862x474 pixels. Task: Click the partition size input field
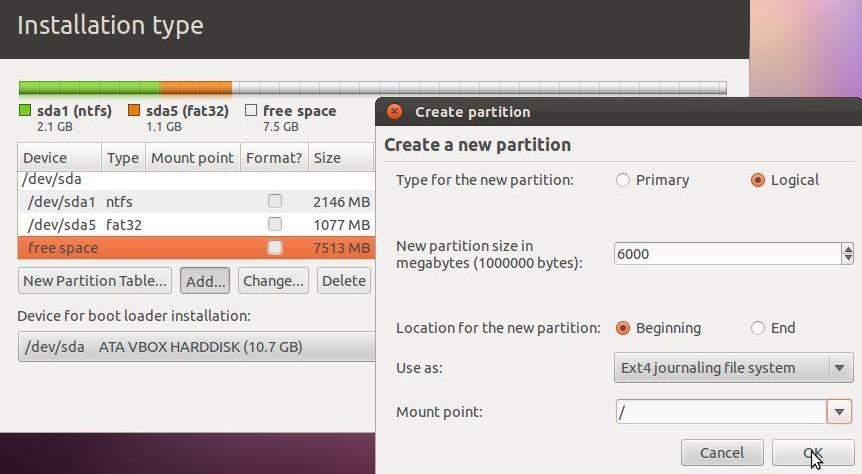click(x=727, y=253)
